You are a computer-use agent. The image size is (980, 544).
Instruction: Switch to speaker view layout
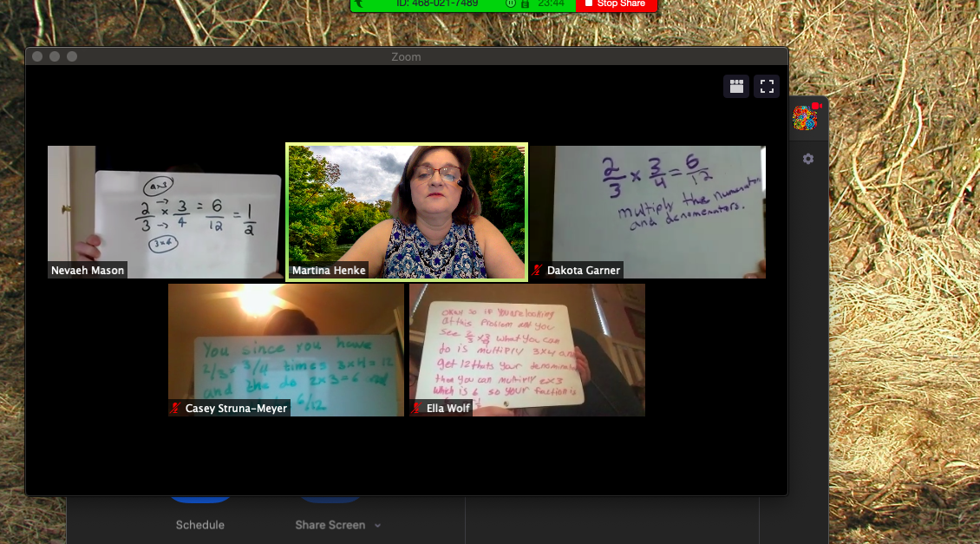point(736,86)
